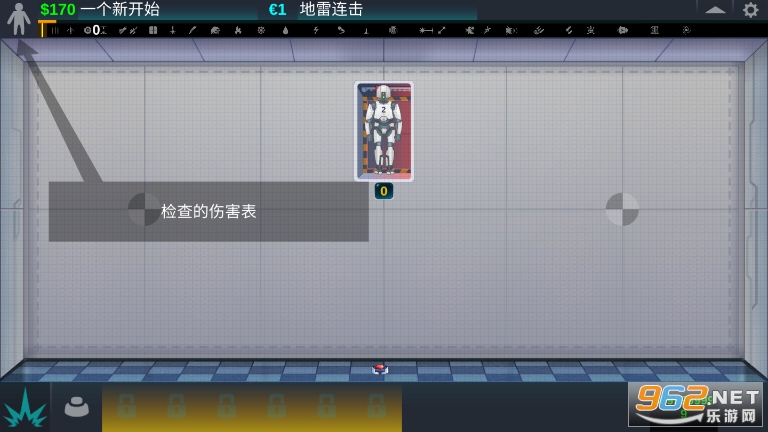Select the helmet-shaped damage icon
768x432 pixels.
point(215,30)
